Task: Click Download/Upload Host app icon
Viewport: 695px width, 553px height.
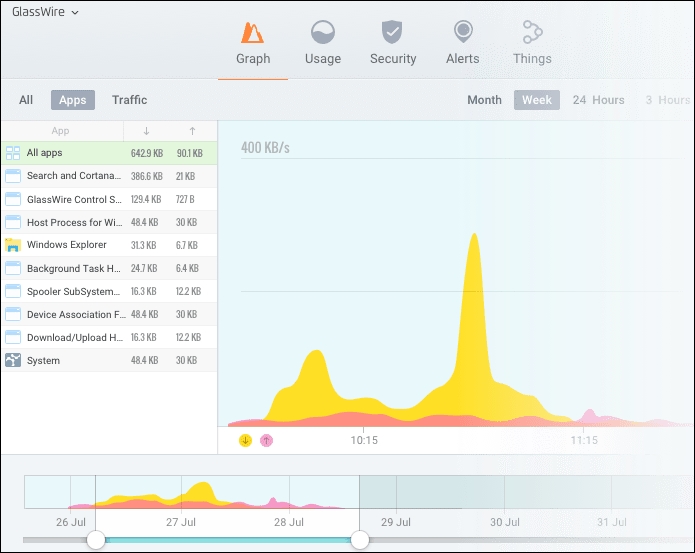Action: tap(13, 337)
